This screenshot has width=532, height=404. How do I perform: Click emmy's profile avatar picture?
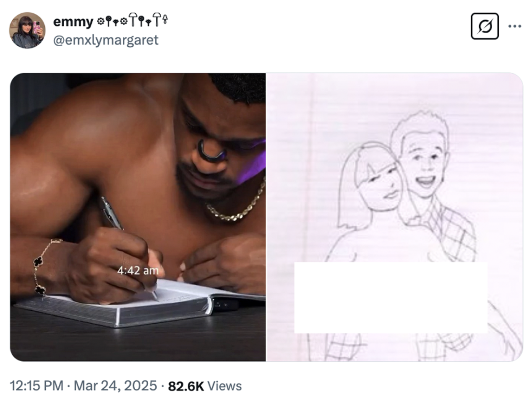click(x=27, y=30)
